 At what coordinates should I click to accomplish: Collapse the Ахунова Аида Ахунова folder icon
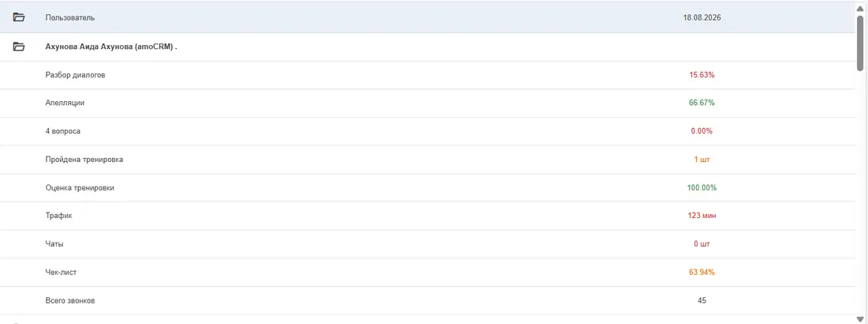pyautogui.click(x=19, y=47)
